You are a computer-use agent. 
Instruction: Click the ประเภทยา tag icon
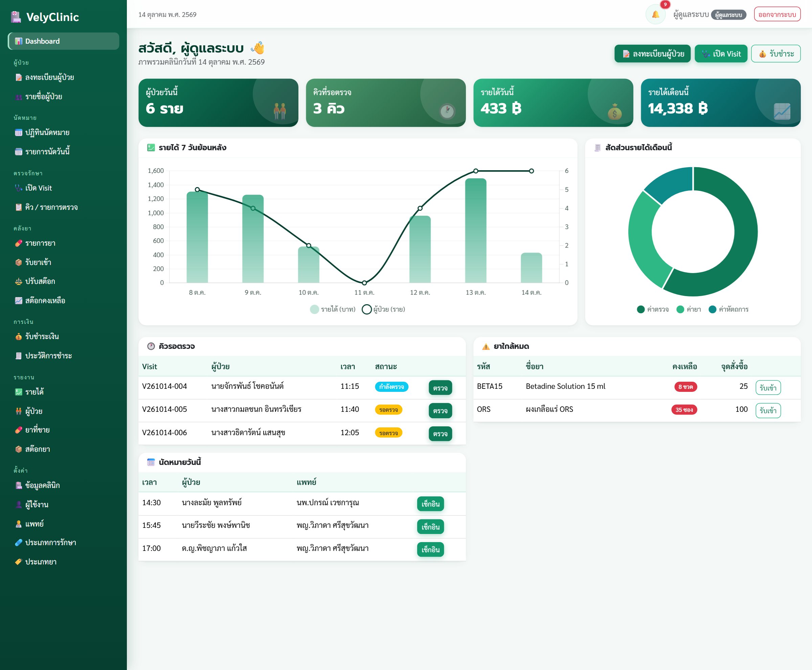coord(19,562)
